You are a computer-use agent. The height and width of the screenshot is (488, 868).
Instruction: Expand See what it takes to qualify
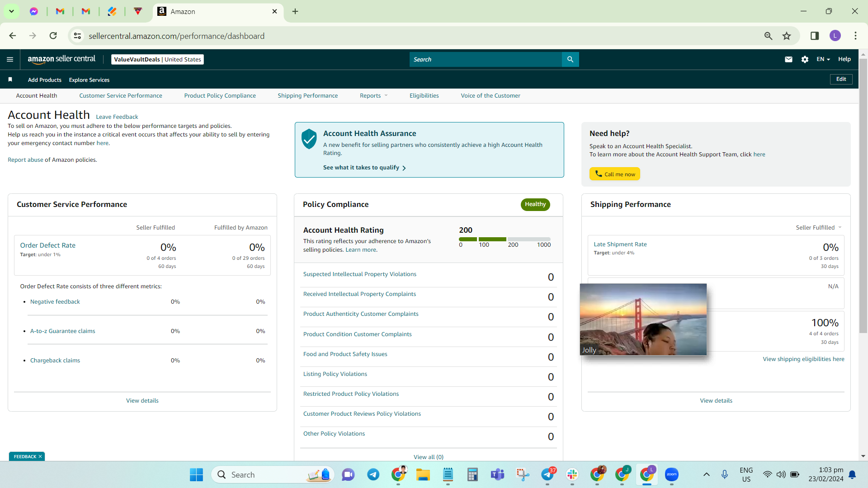(364, 167)
